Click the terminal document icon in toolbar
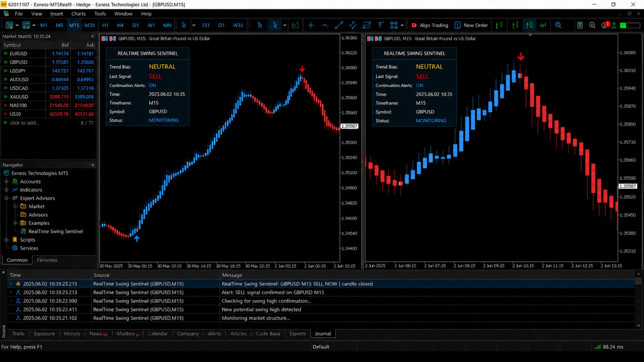Image resolution: width=644 pixels, height=362 pixels. click(580, 25)
